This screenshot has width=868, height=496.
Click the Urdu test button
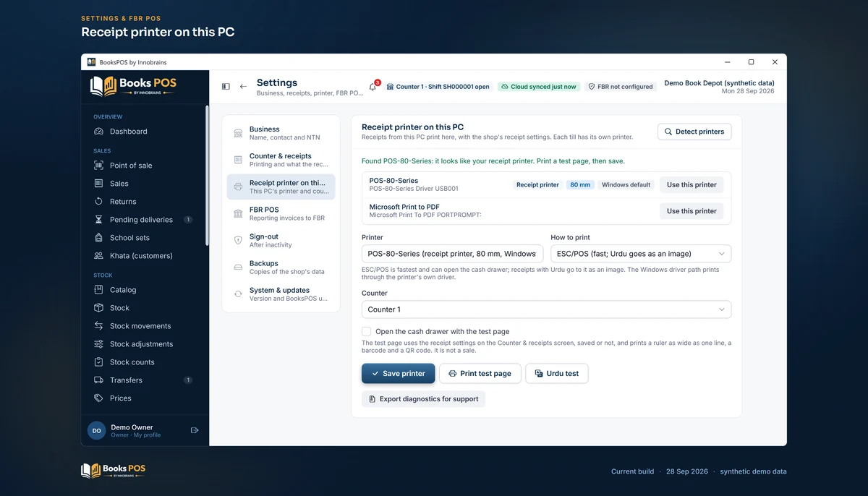click(557, 373)
